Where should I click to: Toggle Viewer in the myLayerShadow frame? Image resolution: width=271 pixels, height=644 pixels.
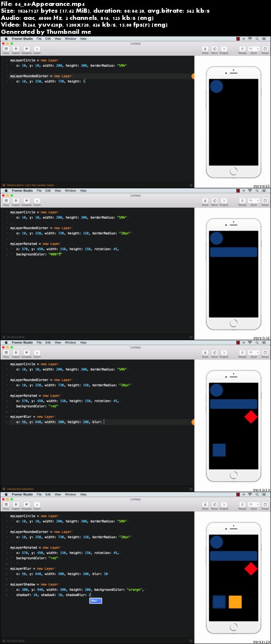[x=265, y=506]
